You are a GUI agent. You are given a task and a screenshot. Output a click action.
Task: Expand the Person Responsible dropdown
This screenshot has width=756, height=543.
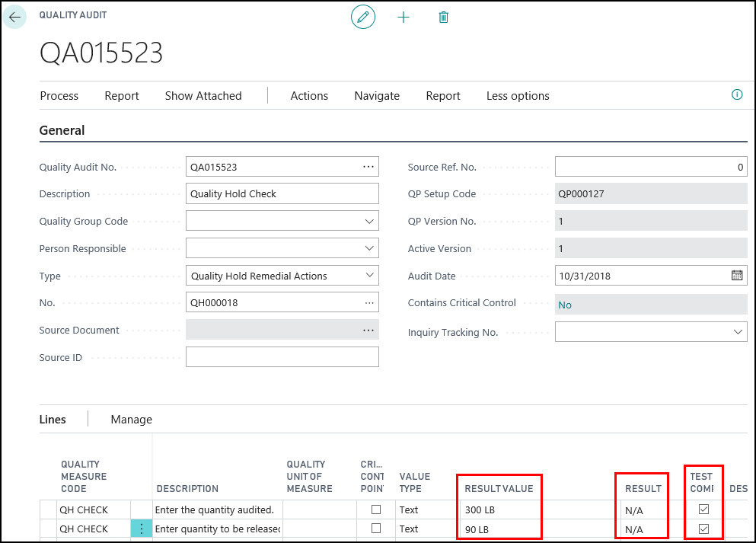(369, 249)
